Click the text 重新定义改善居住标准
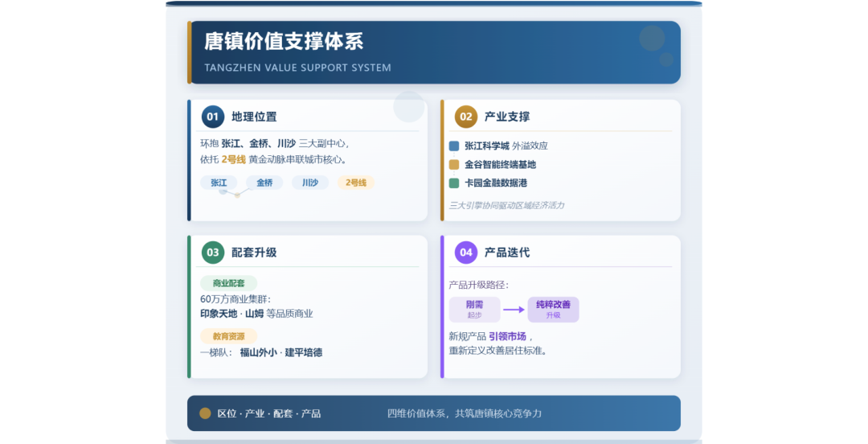 click(x=497, y=351)
